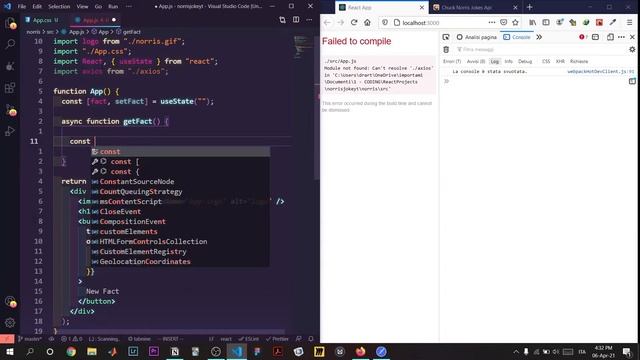Click the ESLint status bar item
Screen dimensions: 640x360
pyautogui.click(x=249, y=339)
